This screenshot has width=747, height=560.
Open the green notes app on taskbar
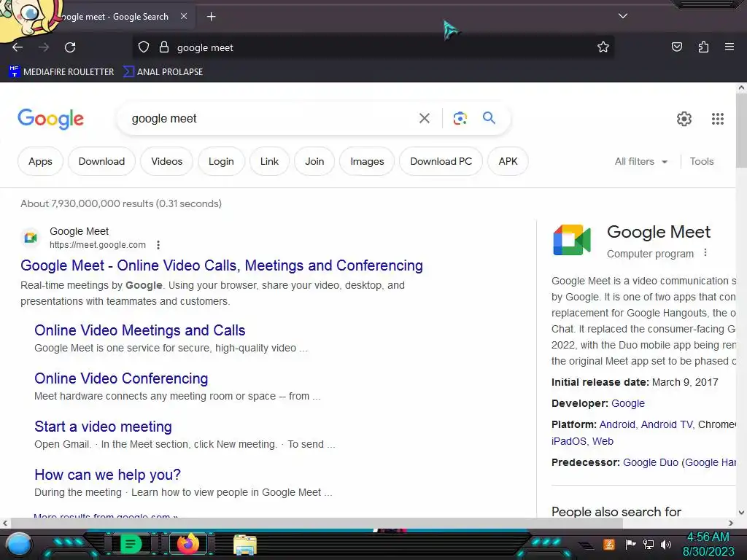131,544
